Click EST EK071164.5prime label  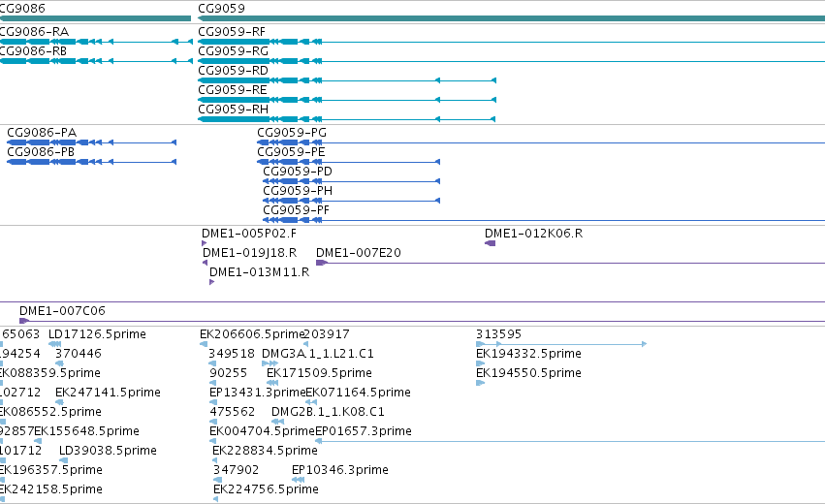[x=359, y=393]
